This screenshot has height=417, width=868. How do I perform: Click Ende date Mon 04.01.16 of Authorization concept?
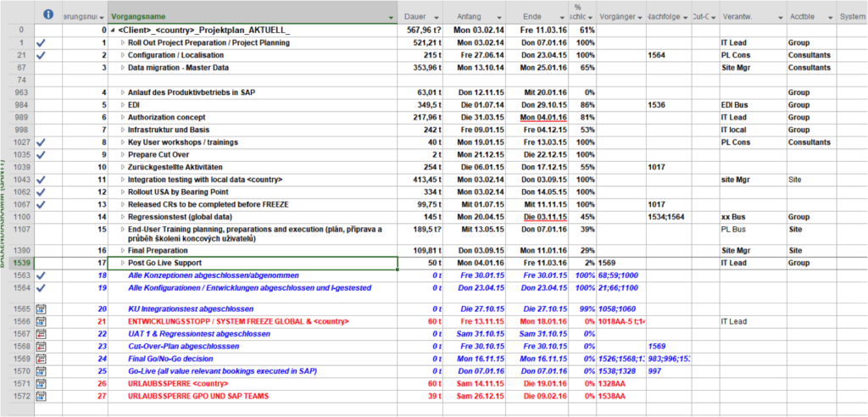(x=545, y=118)
